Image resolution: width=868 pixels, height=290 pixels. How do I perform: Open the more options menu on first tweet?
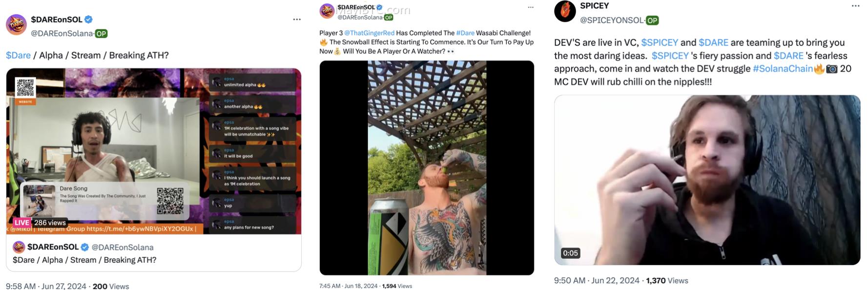[x=297, y=20]
